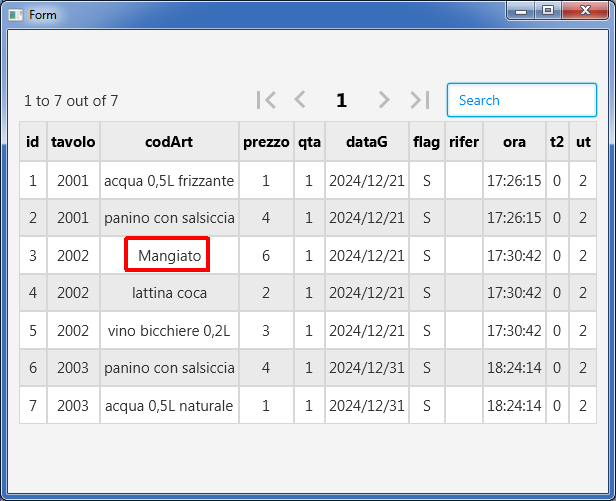
Task: Sort by the prezzo column header
Action: pyautogui.click(x=266, y=141)
